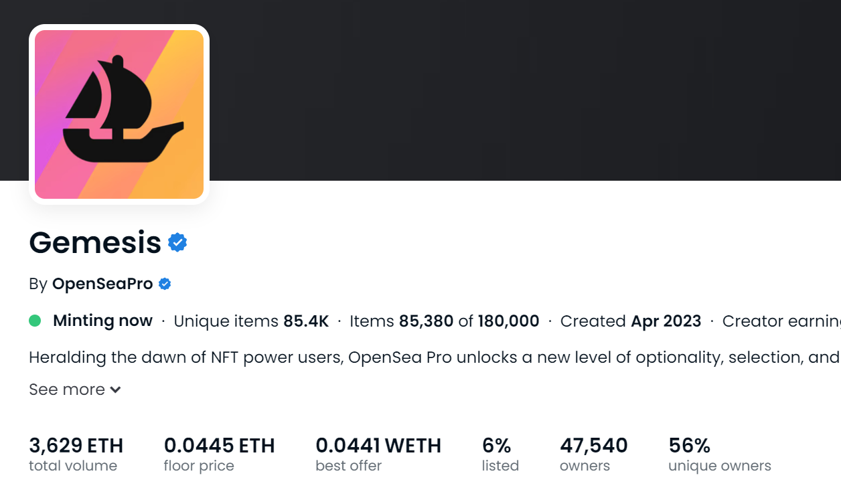Click the Minting now label
Image resolution: width=841 pixels, height=504 pixels.
point(102,321)
